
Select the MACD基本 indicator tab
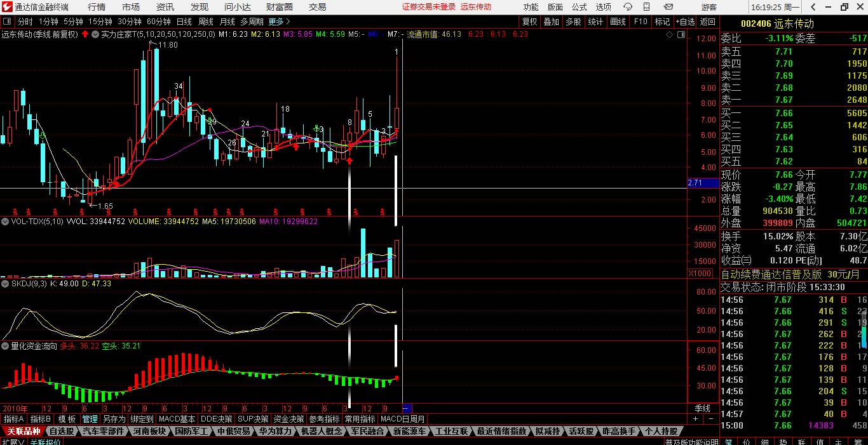point(177,419)
